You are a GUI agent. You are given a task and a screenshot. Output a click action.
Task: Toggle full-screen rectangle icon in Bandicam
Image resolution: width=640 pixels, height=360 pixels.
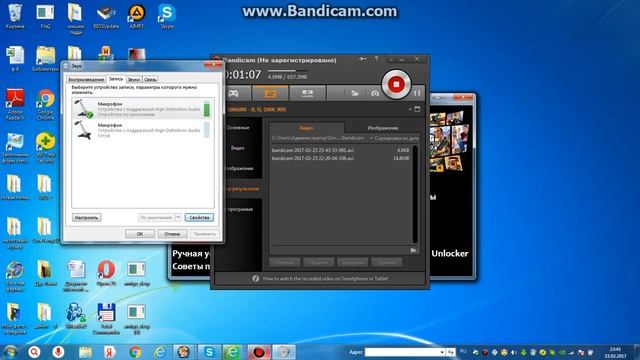[417, 109]
